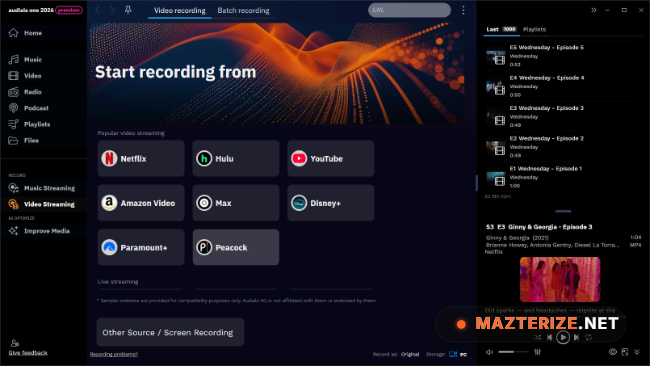Collapse the player with double-chevron down
The width and height of the screenshot is (650, 366).
637,352
